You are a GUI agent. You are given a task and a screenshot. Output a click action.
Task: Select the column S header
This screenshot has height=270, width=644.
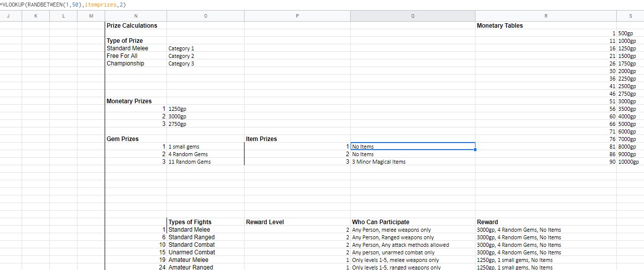[x=630, y=16]
